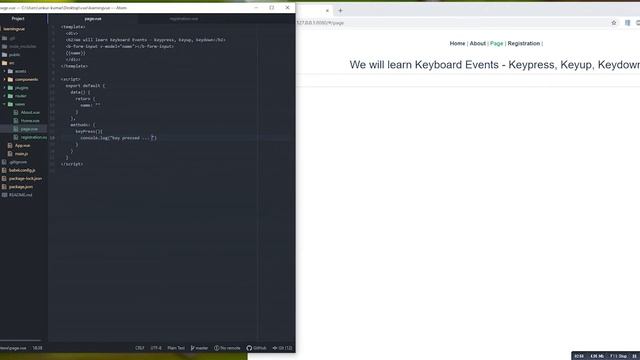This screenshot has width=640, height=360.
Task: Select the Project panel header
Action: pyautogui.click(x=18, y=19)
